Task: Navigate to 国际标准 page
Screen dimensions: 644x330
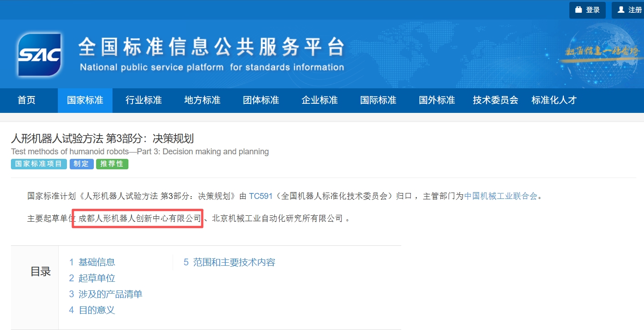Action: [x=378, y=100]
